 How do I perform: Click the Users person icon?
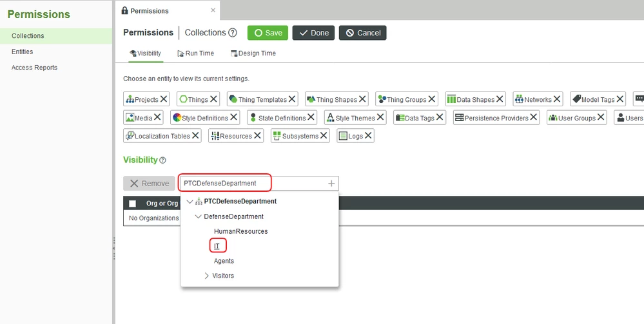point(621,118)
